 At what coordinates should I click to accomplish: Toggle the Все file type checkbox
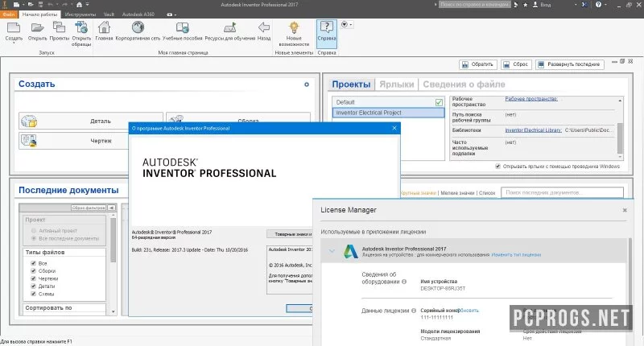tap(33, 263)
